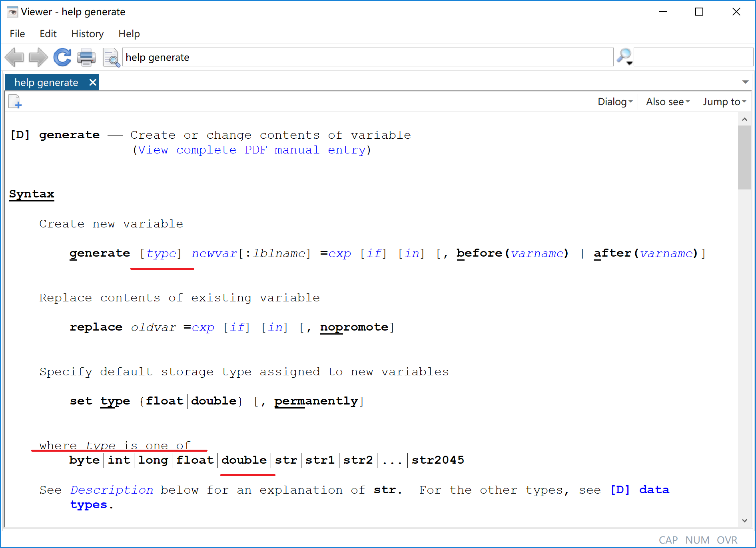Open the Dialog dropdown
The height and width of the screenshot is (548, 756).
coord(615,102)
